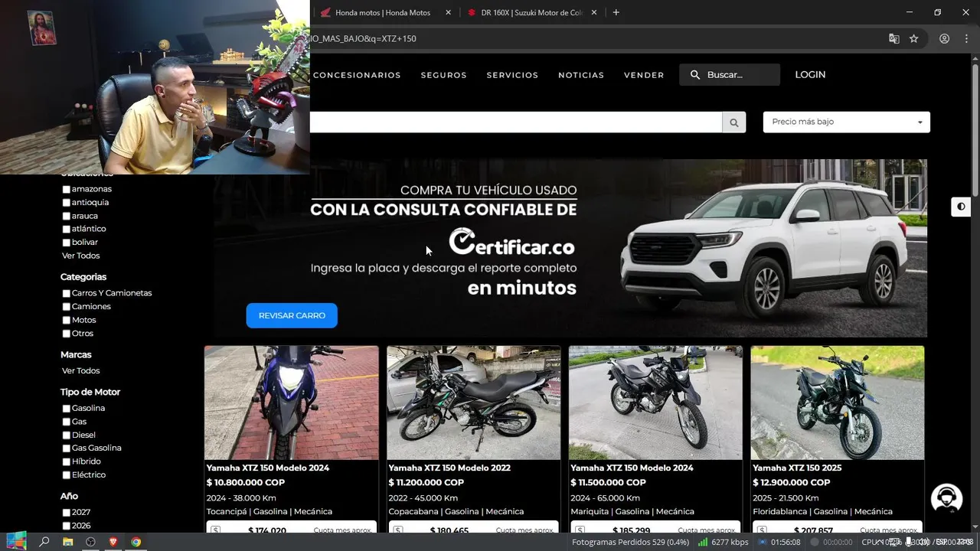
Task: Open the OBS icon in the taskbar
Action: (x=90, y=542)
